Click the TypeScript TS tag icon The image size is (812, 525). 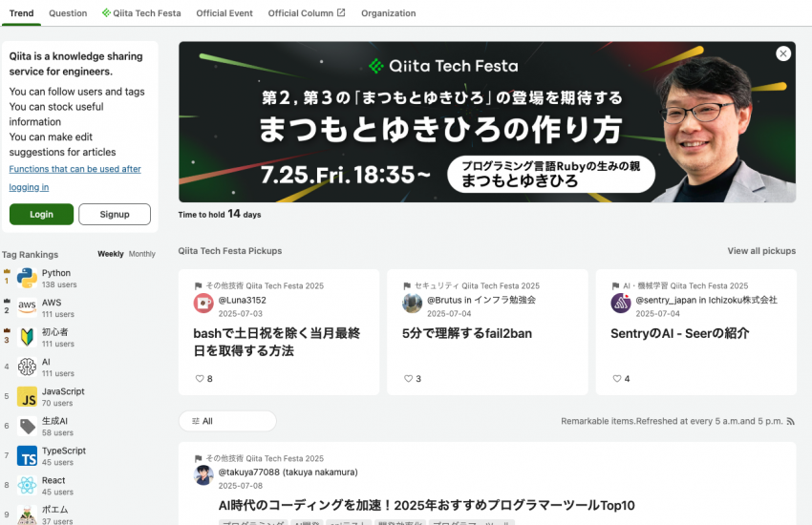(x=27, y=455)
